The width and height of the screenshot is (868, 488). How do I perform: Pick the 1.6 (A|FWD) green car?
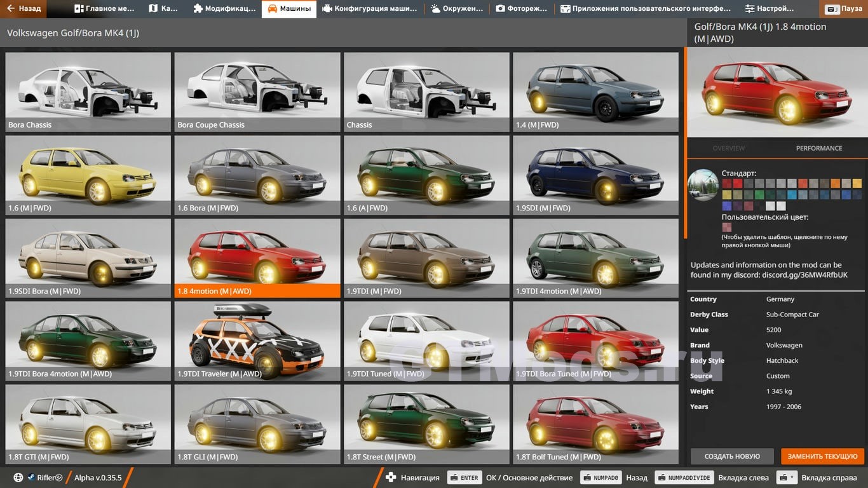coord(426,175)
